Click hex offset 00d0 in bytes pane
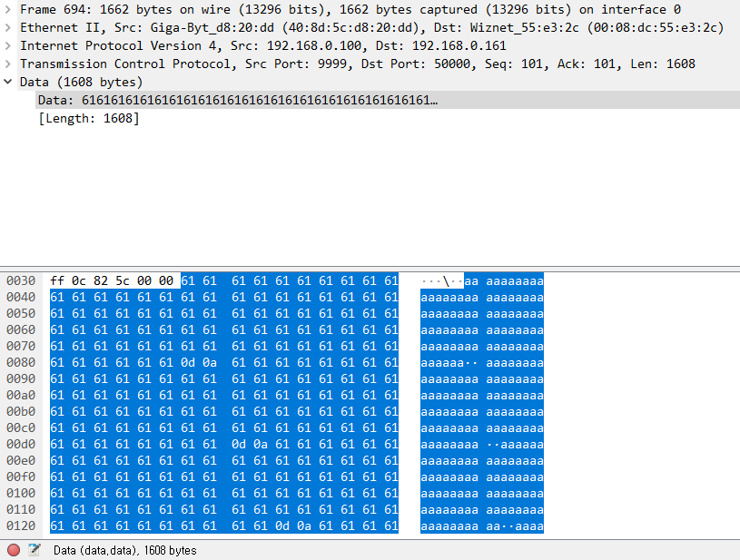The height and width of the screenshot is (560, 740). [x=21, y=445]
